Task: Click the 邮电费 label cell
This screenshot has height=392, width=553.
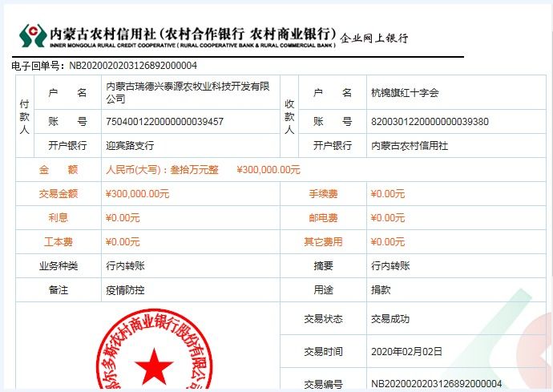Action: pos(323,218)
